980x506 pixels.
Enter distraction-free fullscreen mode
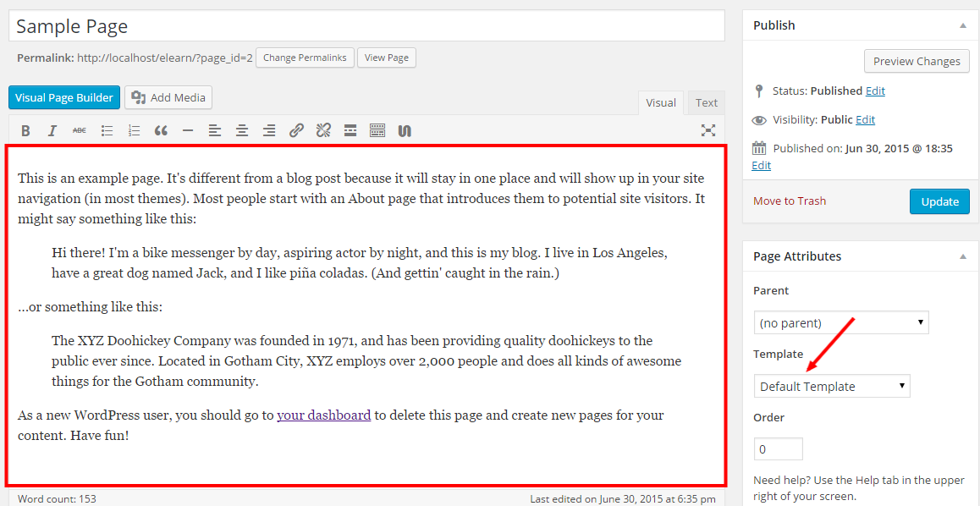click(x=708, y=130)
